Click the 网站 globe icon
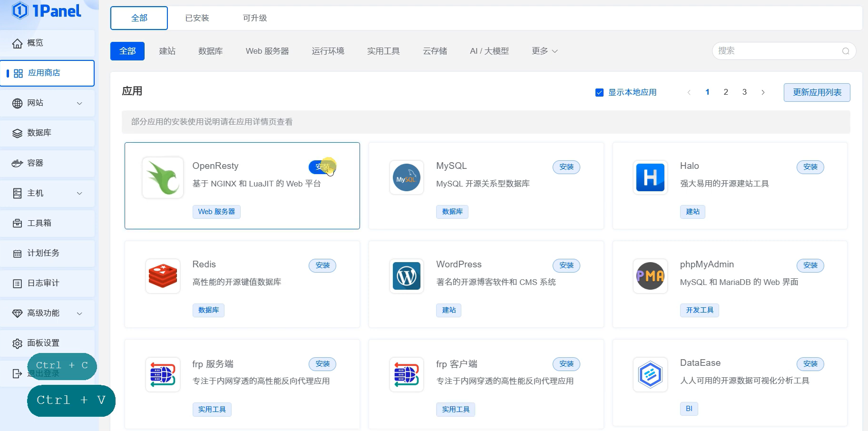This screenshot has height=431, width=868. (x=17, y=103)
